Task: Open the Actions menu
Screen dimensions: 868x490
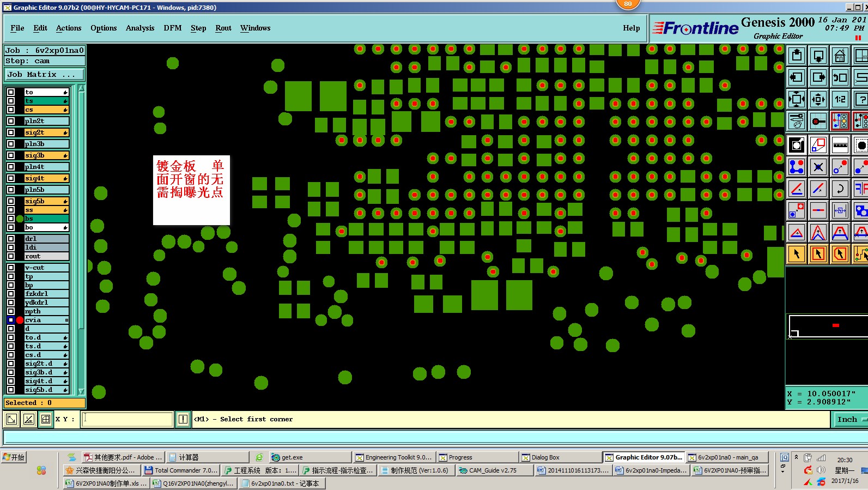Action: 69,28
